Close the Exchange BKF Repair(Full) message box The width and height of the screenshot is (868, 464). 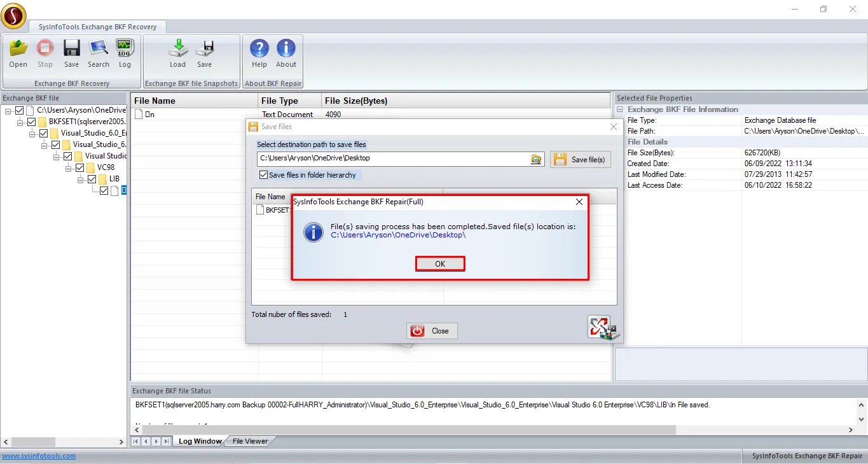click(x=579, y=202)
